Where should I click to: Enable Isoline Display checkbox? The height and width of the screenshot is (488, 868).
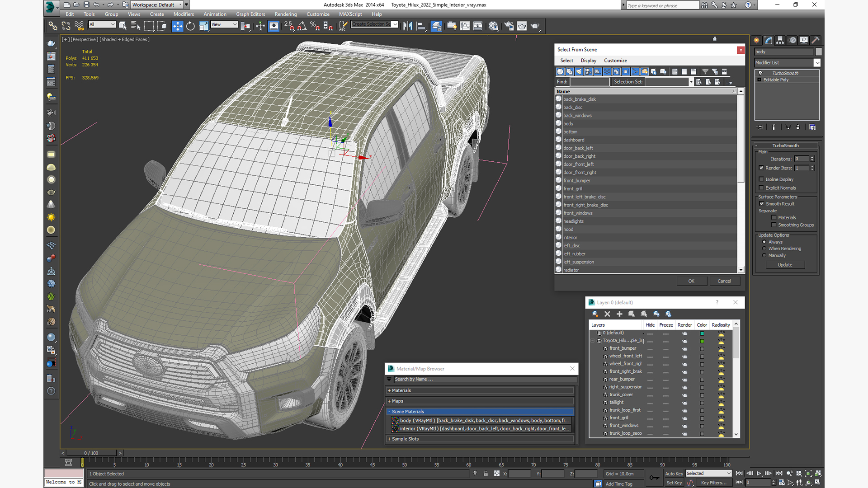[x=761, y=179]
